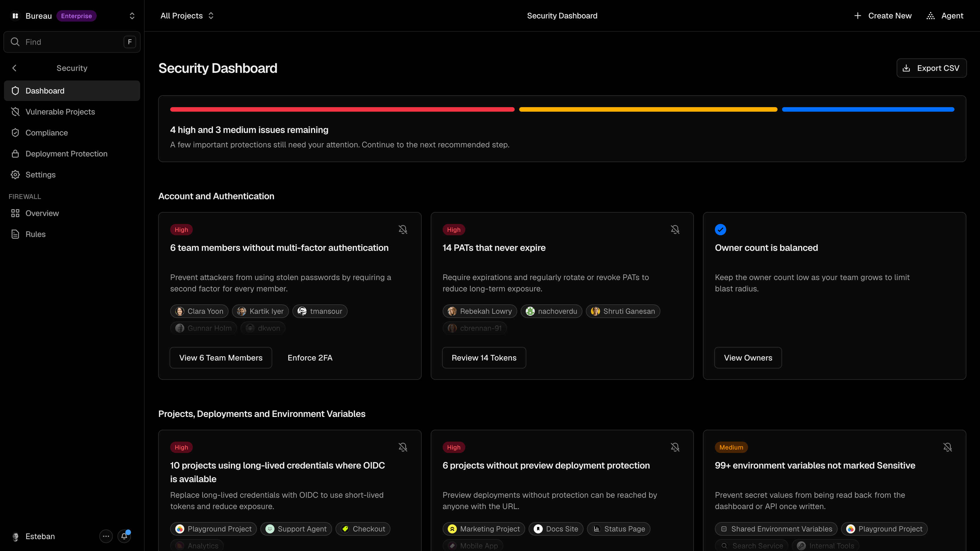Open the notifications bell in the sidebar
This screenshot has width=980, height=551.
pyautogui.click(x=124, y=536)
